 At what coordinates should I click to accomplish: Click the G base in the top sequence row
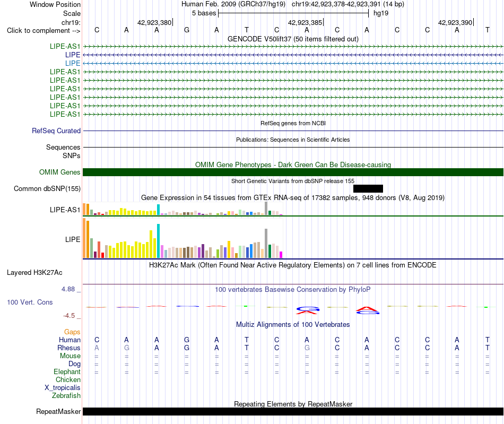pos(187,30)
